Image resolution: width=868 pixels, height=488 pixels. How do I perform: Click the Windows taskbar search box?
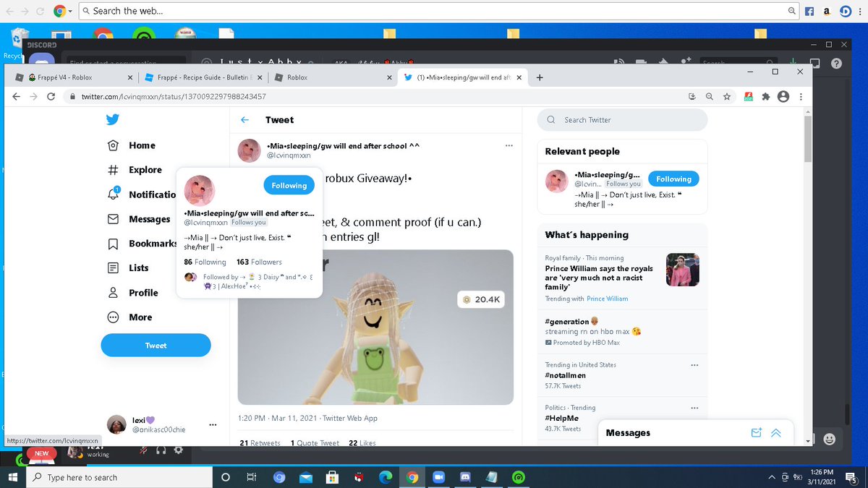coord(119,477)
